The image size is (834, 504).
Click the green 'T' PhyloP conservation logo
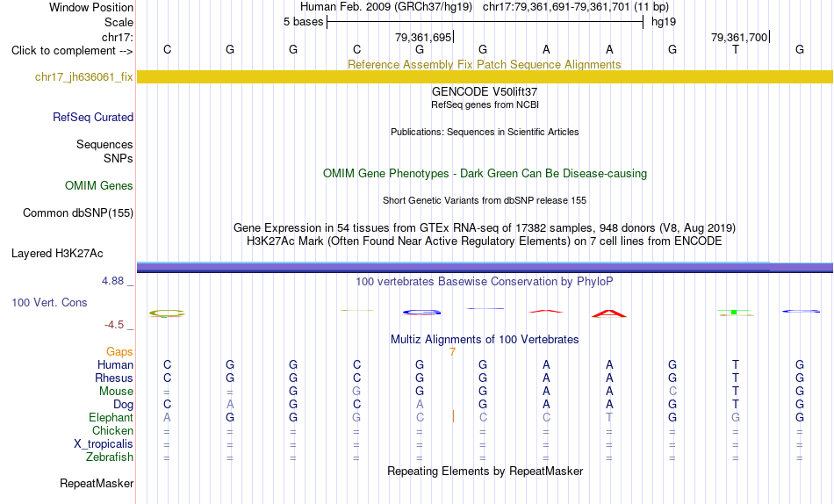tap(735, 313)
